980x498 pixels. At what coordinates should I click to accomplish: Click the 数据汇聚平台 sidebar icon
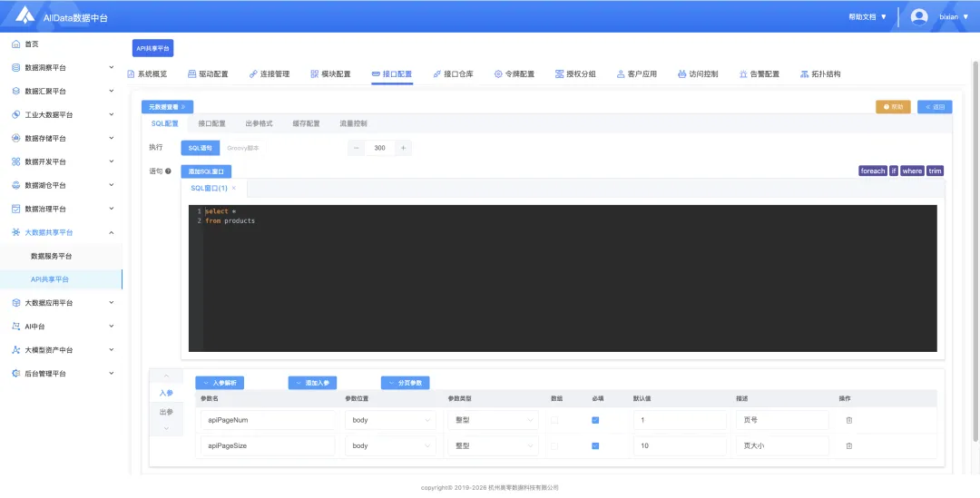(x=16, y=92)
